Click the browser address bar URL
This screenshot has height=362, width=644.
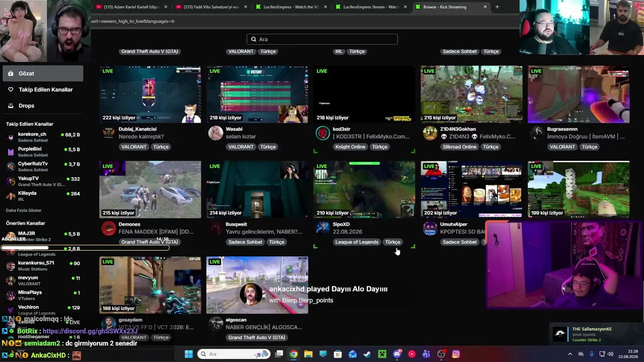(x=133, y=21)
